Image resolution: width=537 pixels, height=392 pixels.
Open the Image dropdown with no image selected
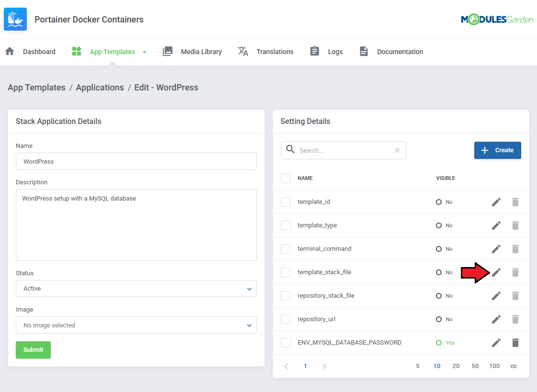coord(137,325)
